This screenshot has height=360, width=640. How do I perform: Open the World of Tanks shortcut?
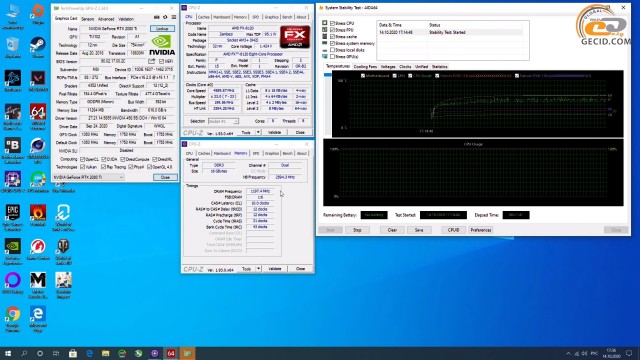click(63, 251)
